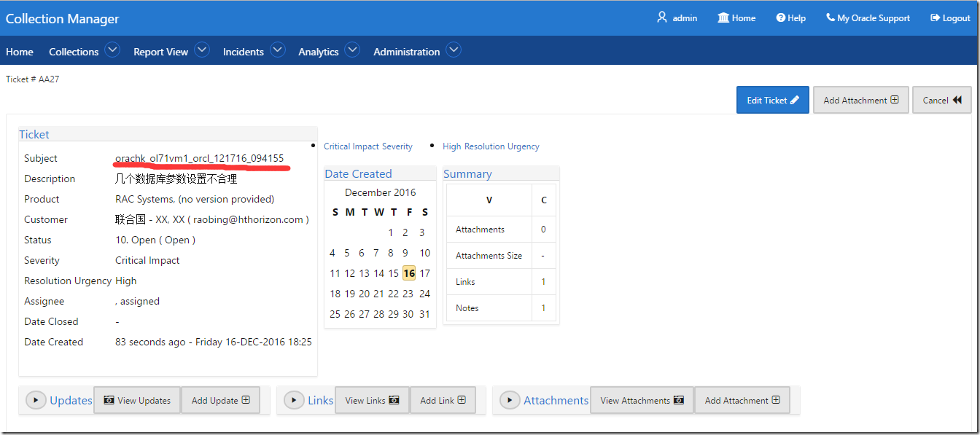
Task: Click plus icon on top Add Attachment button
Action: point(895,100)
